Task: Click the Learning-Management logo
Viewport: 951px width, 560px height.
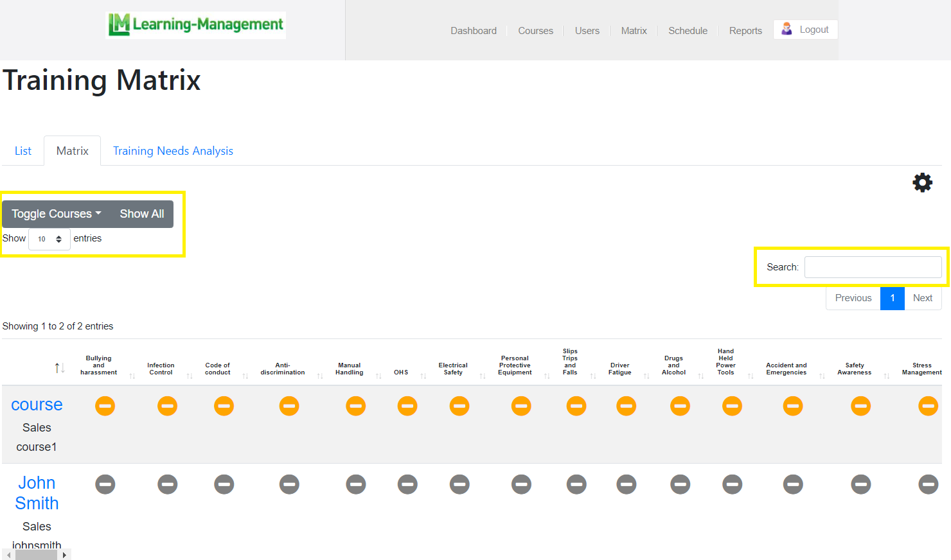Action: [196, 25]
